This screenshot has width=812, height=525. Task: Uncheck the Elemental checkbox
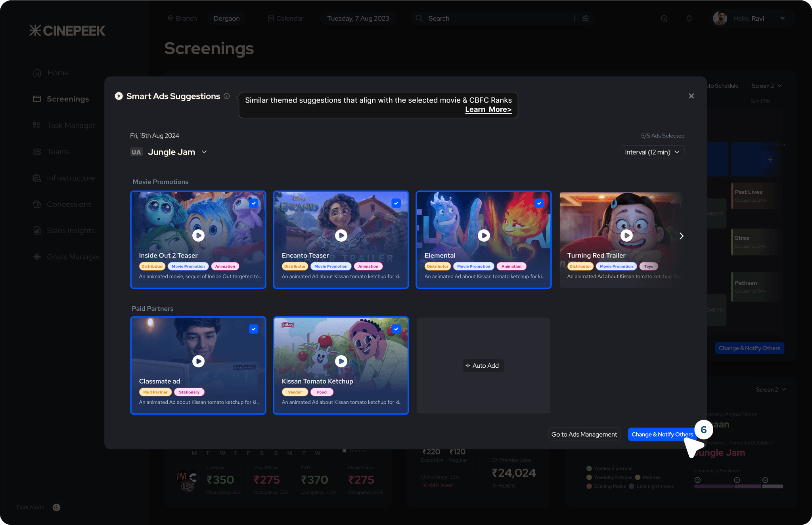point(539,203)
